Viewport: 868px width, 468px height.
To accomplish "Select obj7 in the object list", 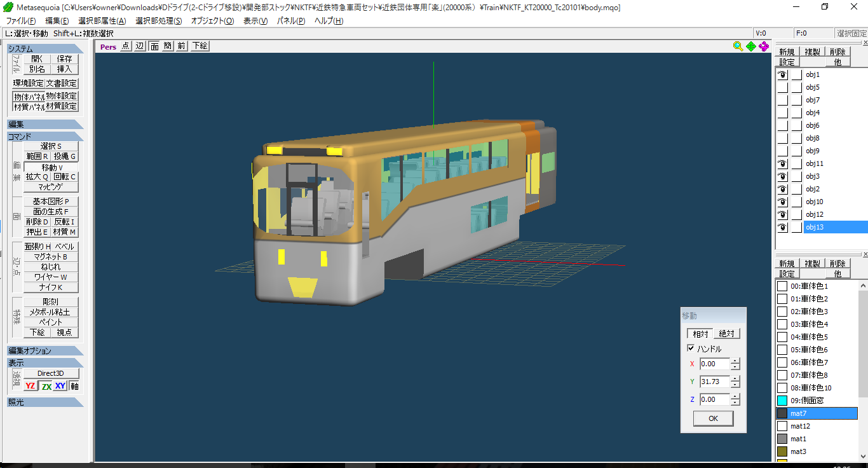I will 813,100.
